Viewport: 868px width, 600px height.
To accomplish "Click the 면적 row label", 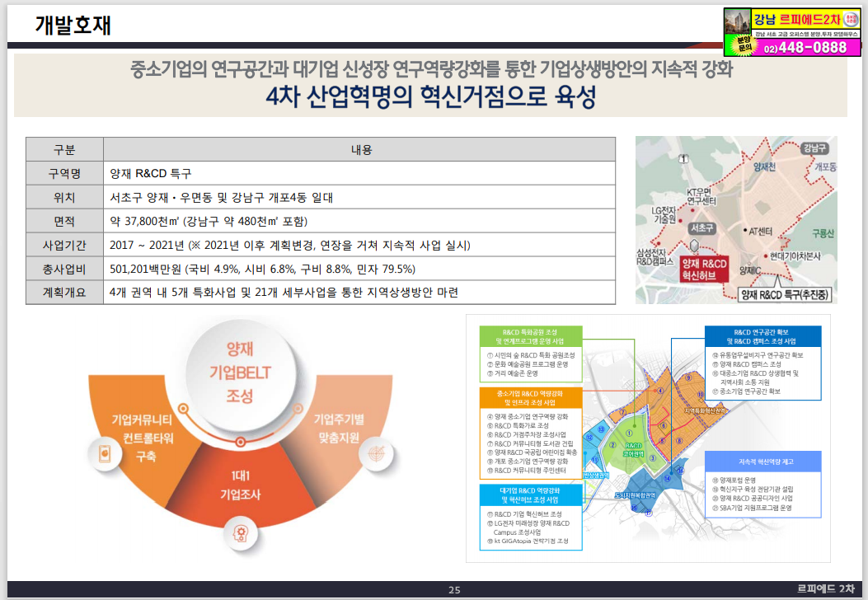I will pyautogui.click(x=64, y=221).
